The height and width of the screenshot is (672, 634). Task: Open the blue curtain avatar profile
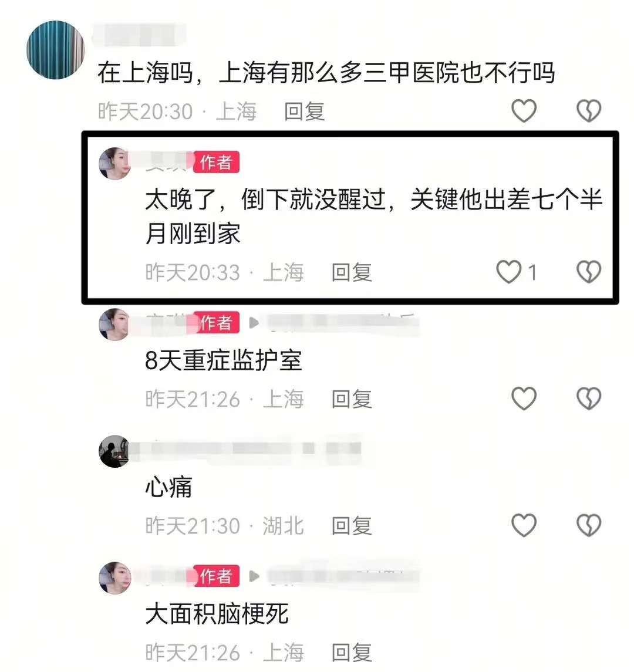tap(55, 50)
